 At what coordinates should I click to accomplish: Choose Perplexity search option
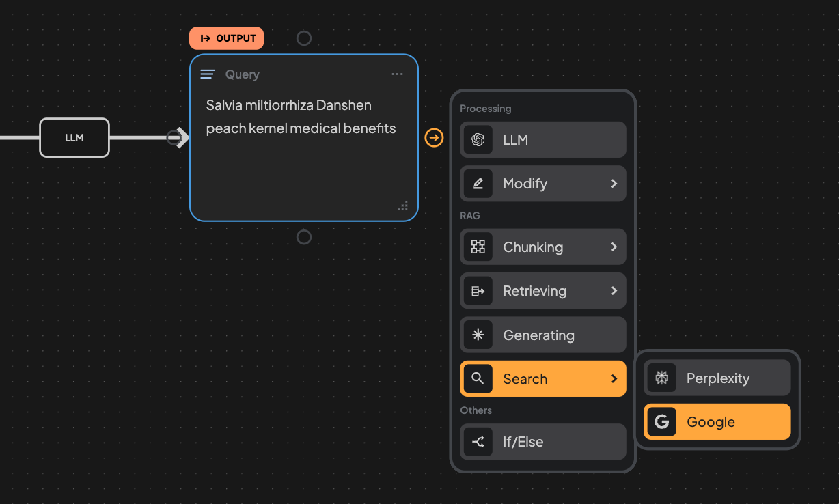pos(717,378)
